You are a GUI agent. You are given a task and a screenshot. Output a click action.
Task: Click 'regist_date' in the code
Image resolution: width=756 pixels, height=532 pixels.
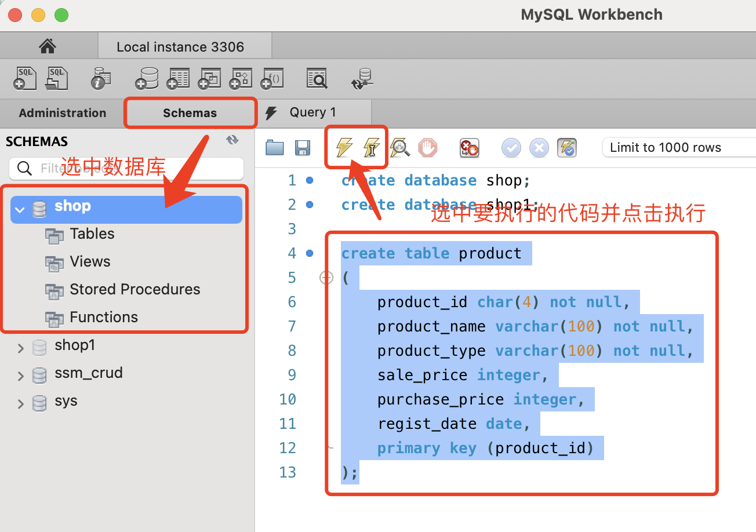point(427,424)
